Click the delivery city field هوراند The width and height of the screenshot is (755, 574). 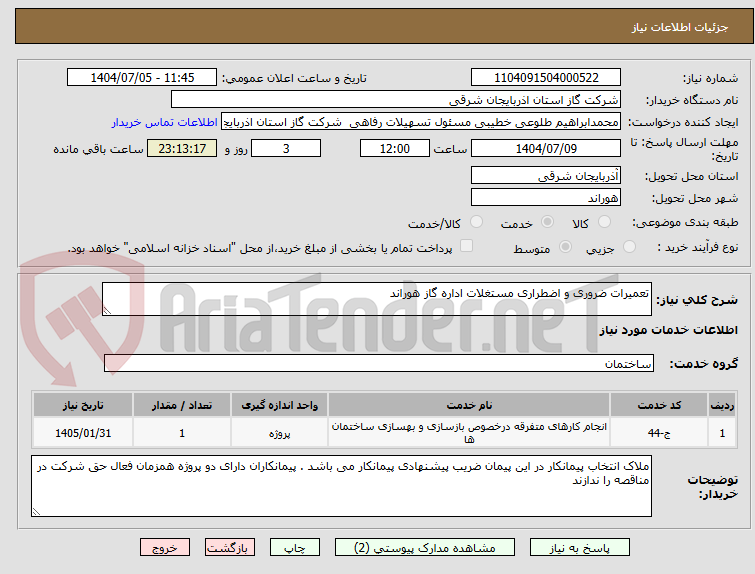point(546,197)
